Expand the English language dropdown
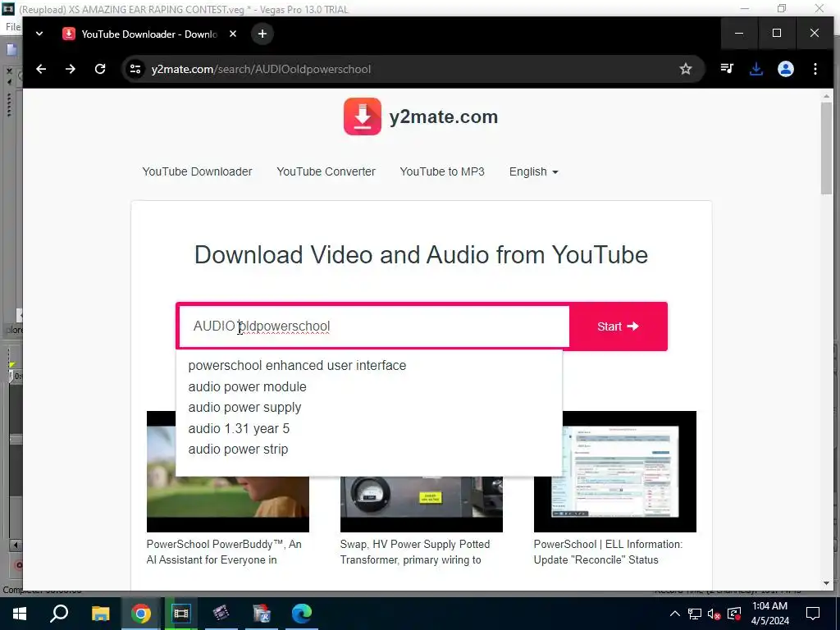The height and width of the screenshot is (630, 840). pos(533,171)
